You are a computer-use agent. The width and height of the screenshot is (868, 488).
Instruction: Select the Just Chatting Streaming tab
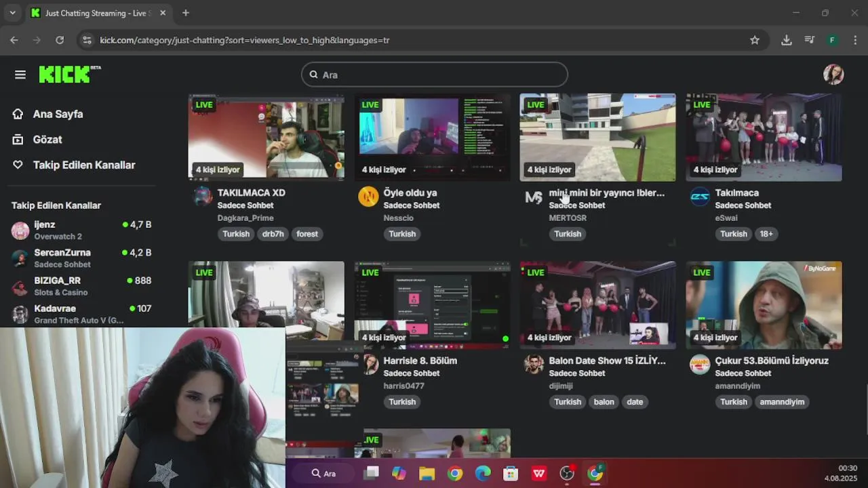(x=98, y=13)
